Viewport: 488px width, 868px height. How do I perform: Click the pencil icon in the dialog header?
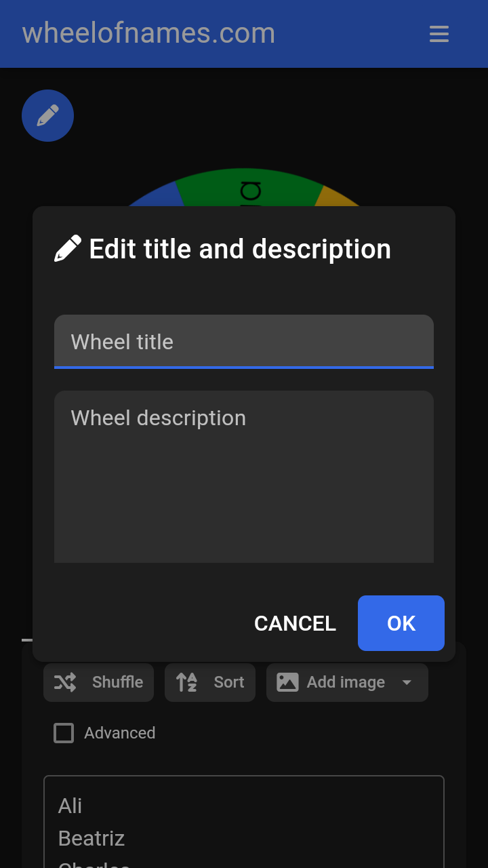click(68, 248)
